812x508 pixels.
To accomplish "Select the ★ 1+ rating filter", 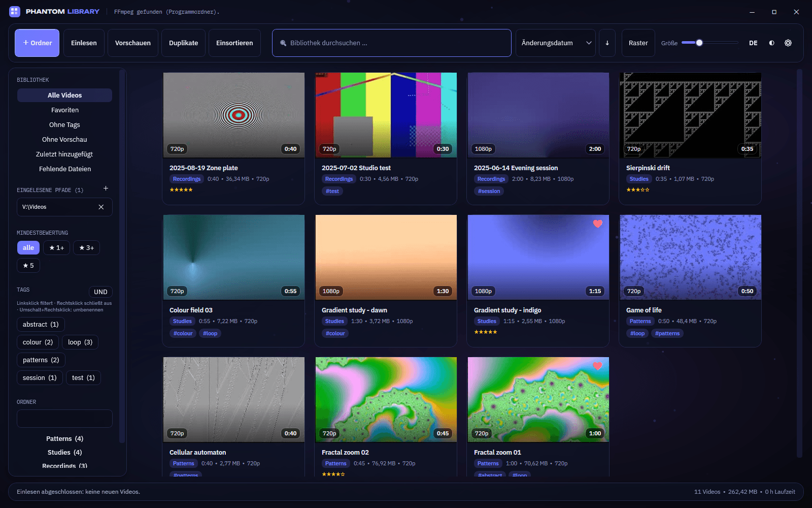I will coord(56,247).
